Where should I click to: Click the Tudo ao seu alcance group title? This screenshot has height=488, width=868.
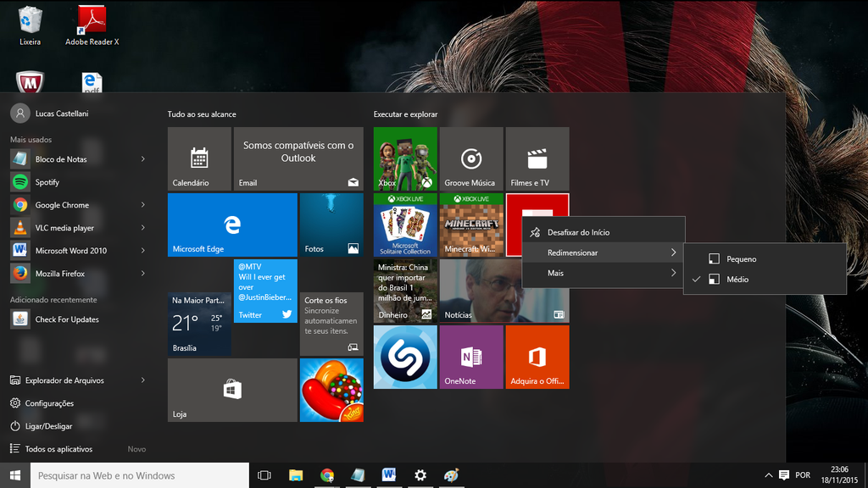click(x=202, y=114)
